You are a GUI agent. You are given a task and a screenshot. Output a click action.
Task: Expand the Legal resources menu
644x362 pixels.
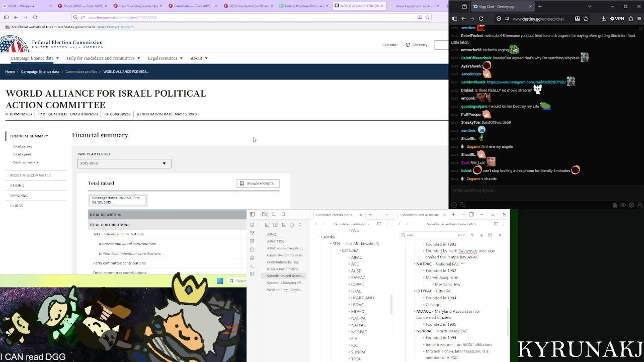[x=166, y=58]
